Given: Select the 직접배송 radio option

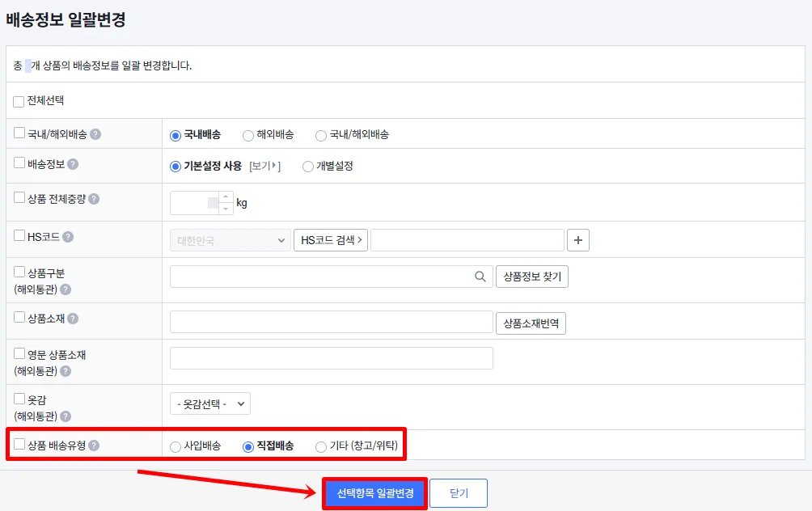Looking at the screenshot, I should click(x=248, y=447).
